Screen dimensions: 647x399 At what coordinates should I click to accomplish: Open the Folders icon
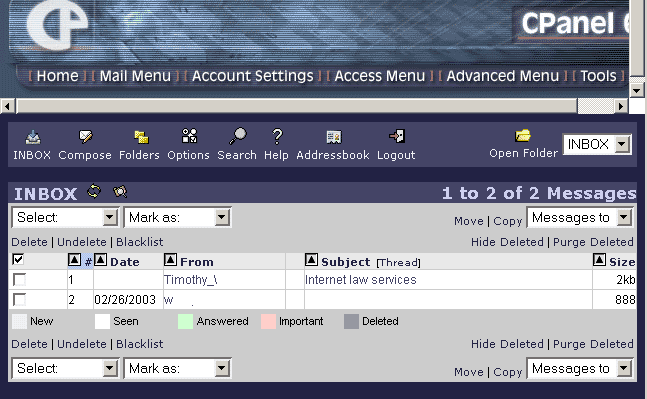click(x=141, y=137)
